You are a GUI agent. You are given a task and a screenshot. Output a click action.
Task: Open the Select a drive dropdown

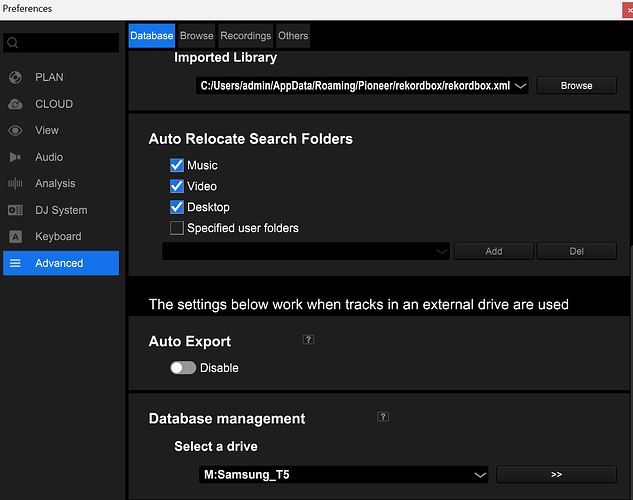coord(480,475)
